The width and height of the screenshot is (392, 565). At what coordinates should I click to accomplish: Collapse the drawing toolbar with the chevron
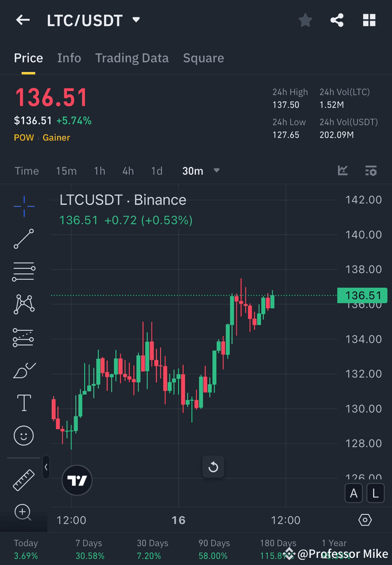pos(46,467)
